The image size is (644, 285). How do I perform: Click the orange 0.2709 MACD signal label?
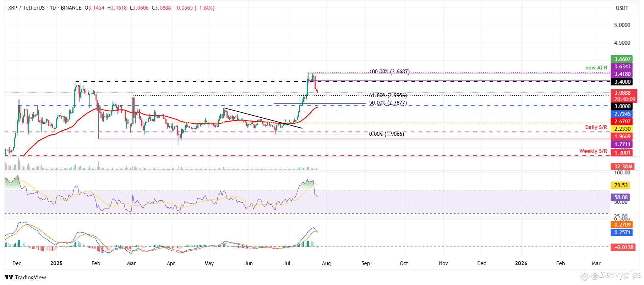tap(622, 225)
